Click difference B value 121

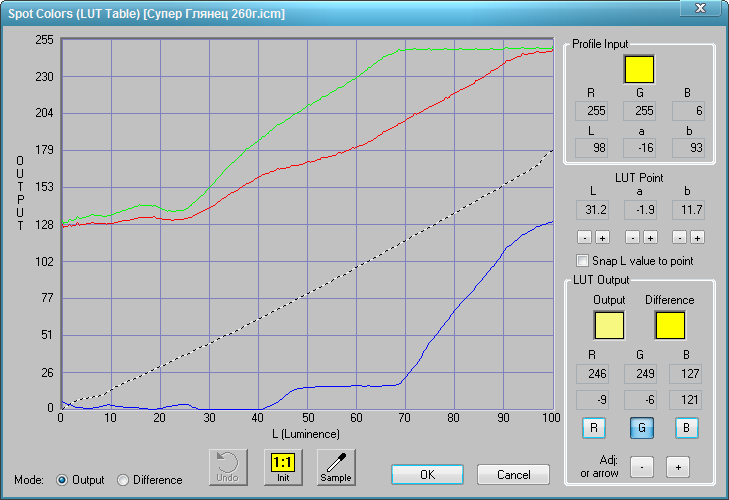click(685, 400)
